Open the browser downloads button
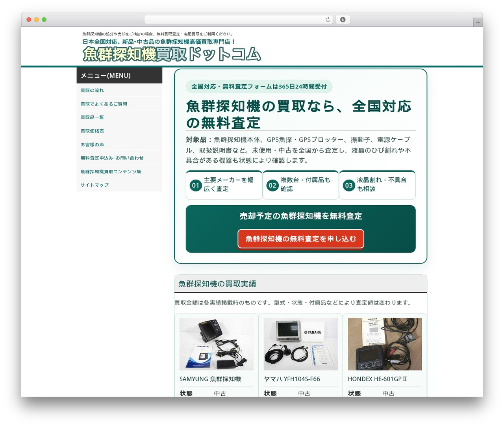 click(x=343, y=20)
